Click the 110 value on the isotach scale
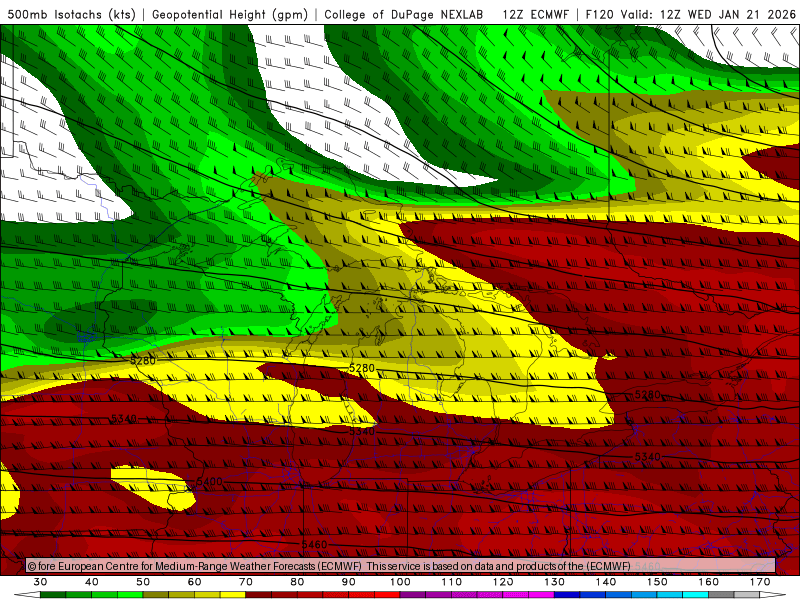 452,582
